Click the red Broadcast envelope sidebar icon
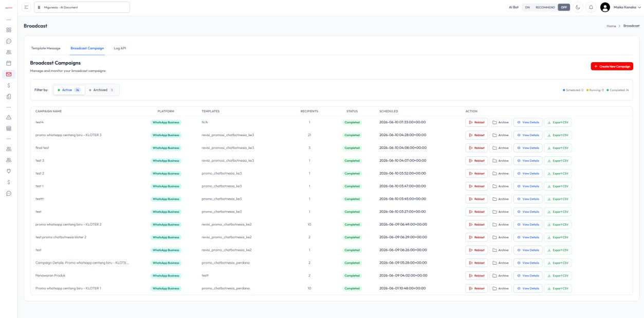Viewport: 644px width, 318px height. point(9,74)
